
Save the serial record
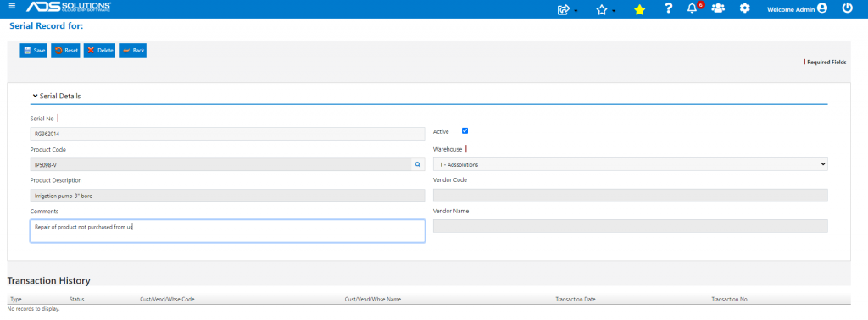point(34,50)
